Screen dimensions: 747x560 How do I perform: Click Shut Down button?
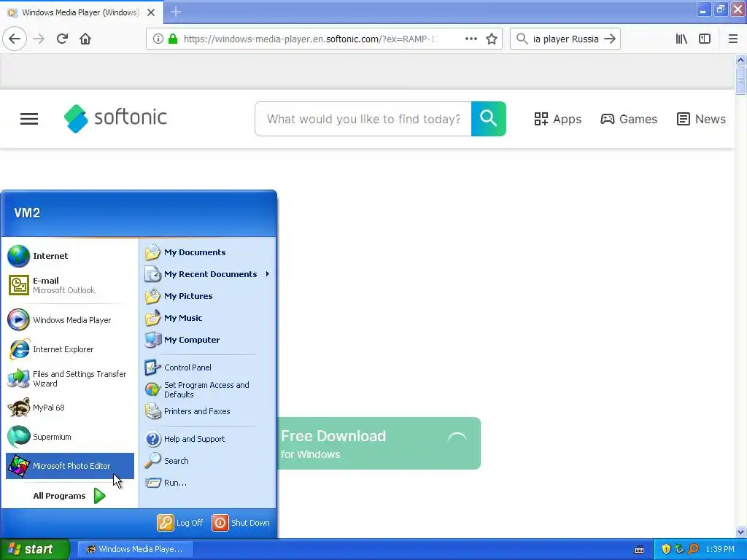coord(241,522)
